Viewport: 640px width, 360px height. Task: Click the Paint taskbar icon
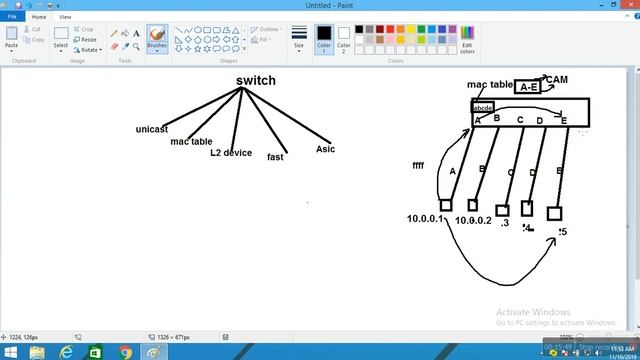[x=154, y=352]
